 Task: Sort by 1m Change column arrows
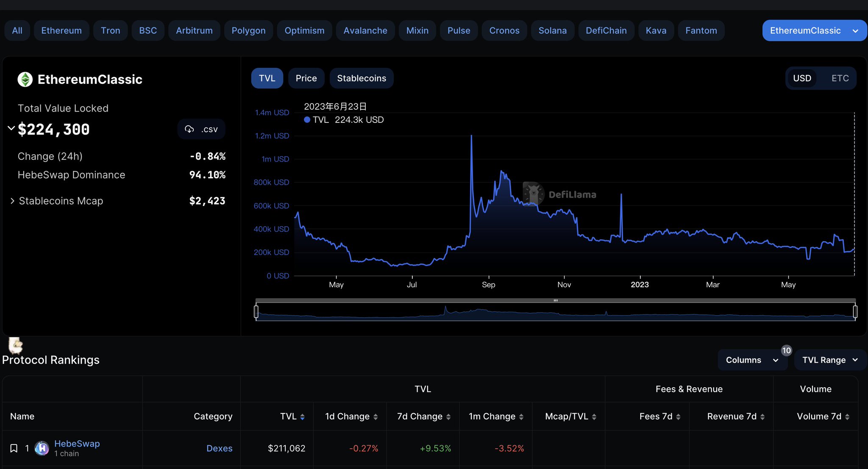point(521,417)
